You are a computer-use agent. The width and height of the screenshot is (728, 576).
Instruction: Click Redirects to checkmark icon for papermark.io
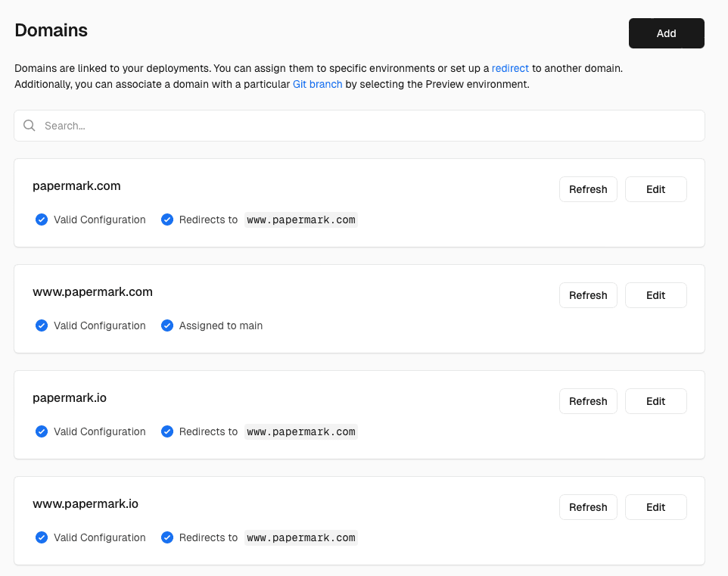click(x=167, y=431)
